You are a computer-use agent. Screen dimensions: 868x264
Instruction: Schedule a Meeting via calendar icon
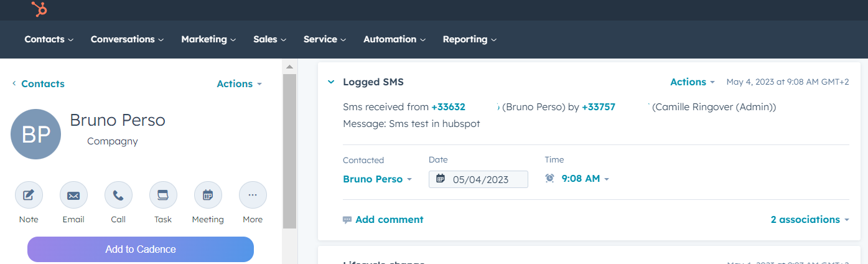(208, 196)
